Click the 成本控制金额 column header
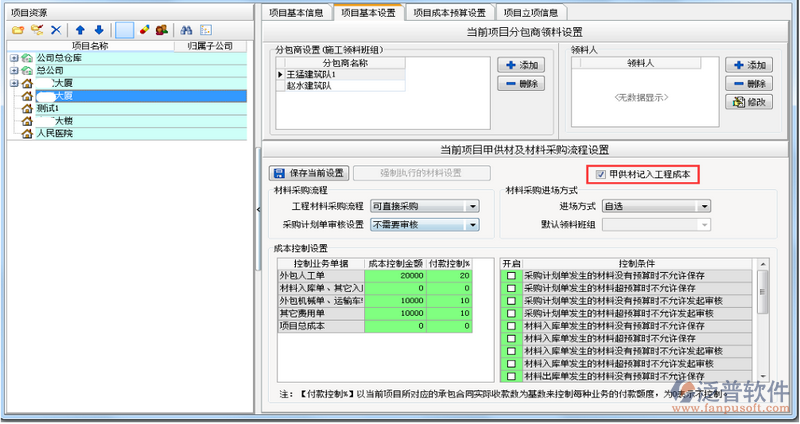This screenshot has width=800, height=424. (x=395, y=264)
